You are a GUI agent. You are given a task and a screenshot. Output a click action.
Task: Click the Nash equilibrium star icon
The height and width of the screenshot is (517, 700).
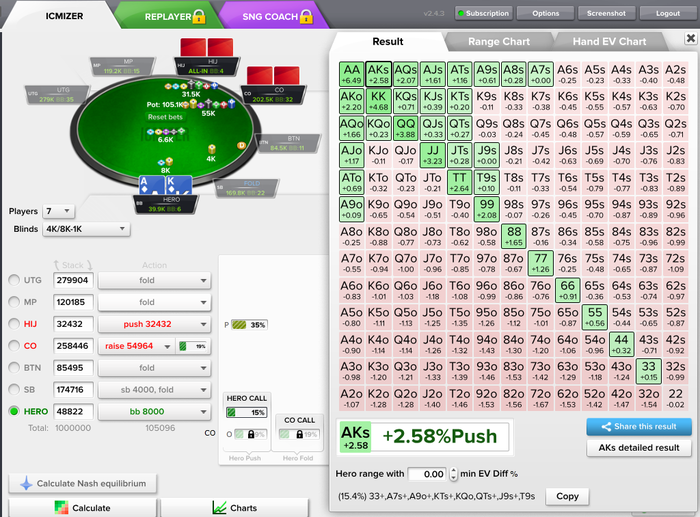pos(26,484)
